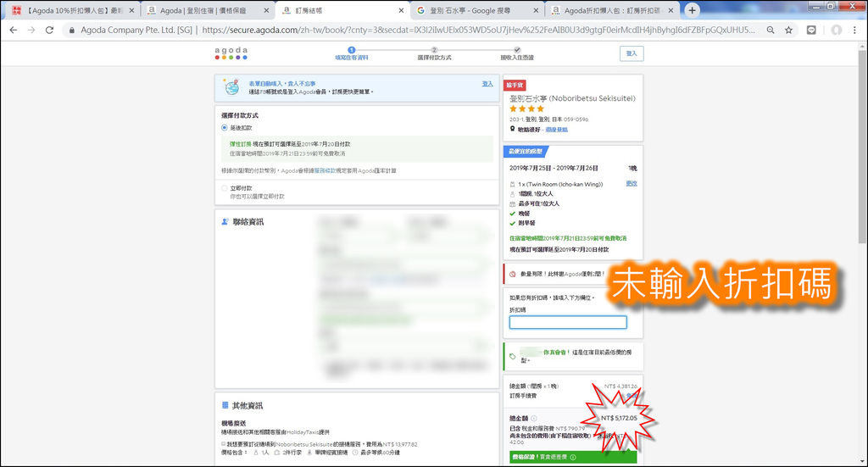Click the extension icon beside bookmark star
868x467 pixels.
tap(811, 30)
